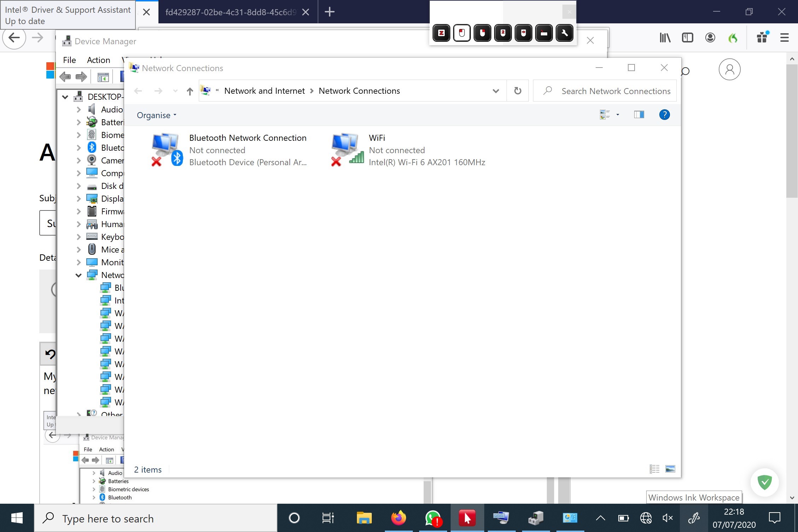798x532 pixels.
Task: Open the Organise dropdown menu
Action: (156, 115)
